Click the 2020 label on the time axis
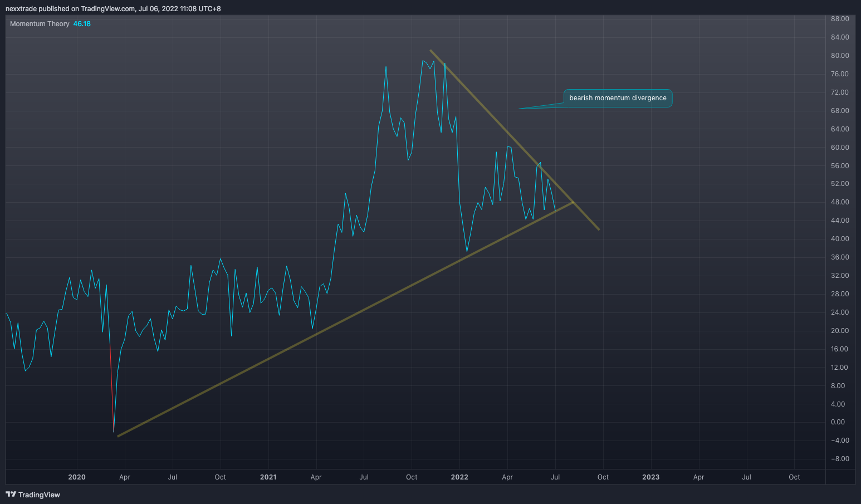The image size is (861, 504). pos(77,477)
